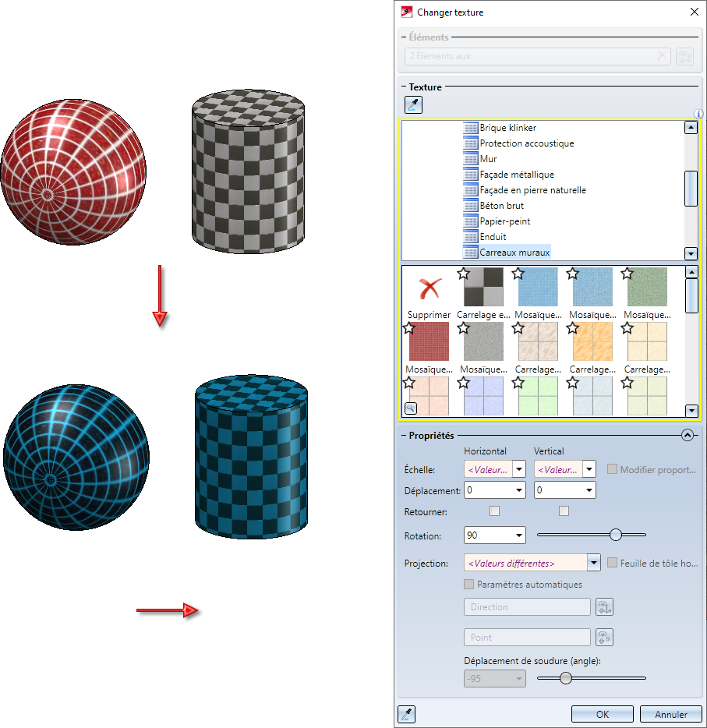Viewport: 707px width, 728px height.
Task: Select the light violet tile thumbnail
Action: point(483,396)
